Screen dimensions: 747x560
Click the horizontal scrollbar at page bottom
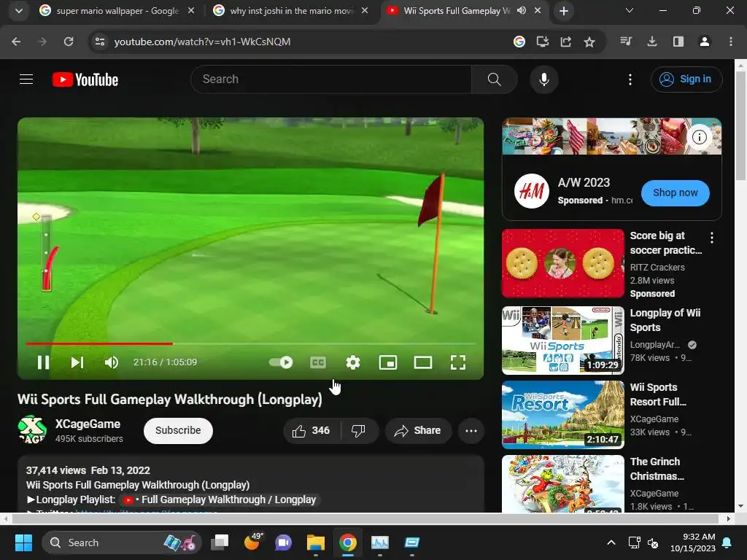point(365,518)
